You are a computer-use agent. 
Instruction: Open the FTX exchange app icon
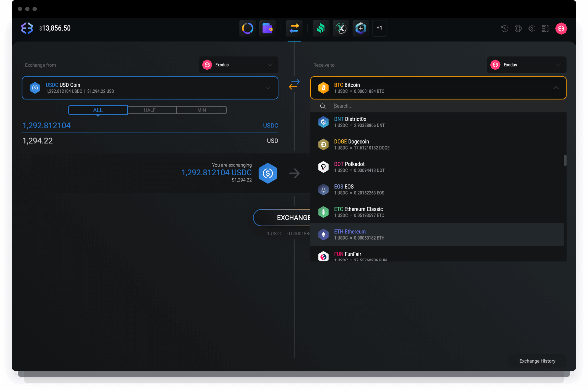[x=341, y=28]
